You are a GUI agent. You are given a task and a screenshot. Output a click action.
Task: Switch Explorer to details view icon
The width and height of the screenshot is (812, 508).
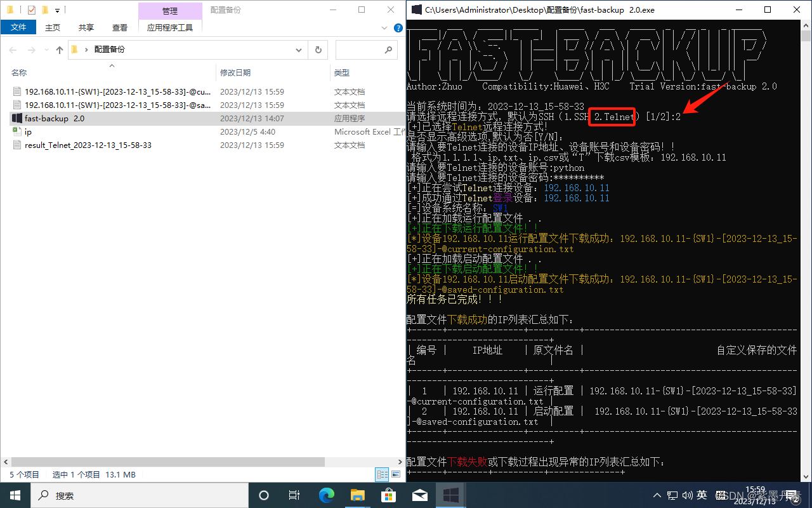click(382, 474)
